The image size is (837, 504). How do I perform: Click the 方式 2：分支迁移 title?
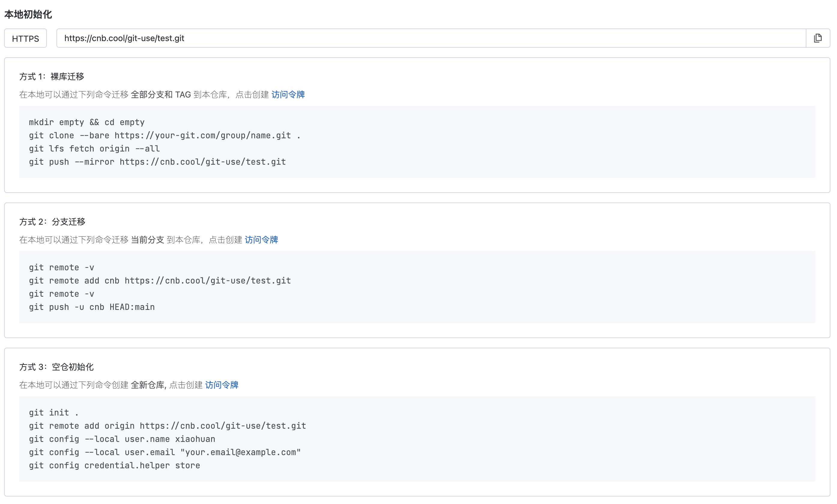[x=52, y=222]
